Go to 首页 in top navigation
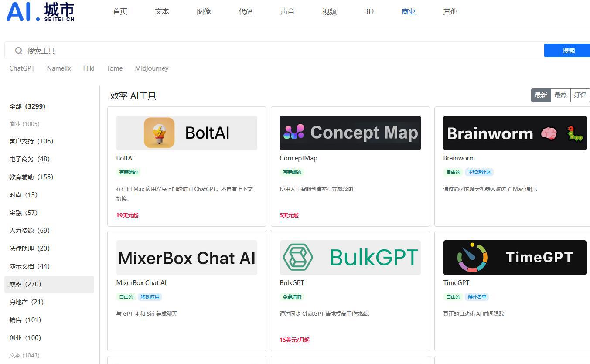 [120, 12]
